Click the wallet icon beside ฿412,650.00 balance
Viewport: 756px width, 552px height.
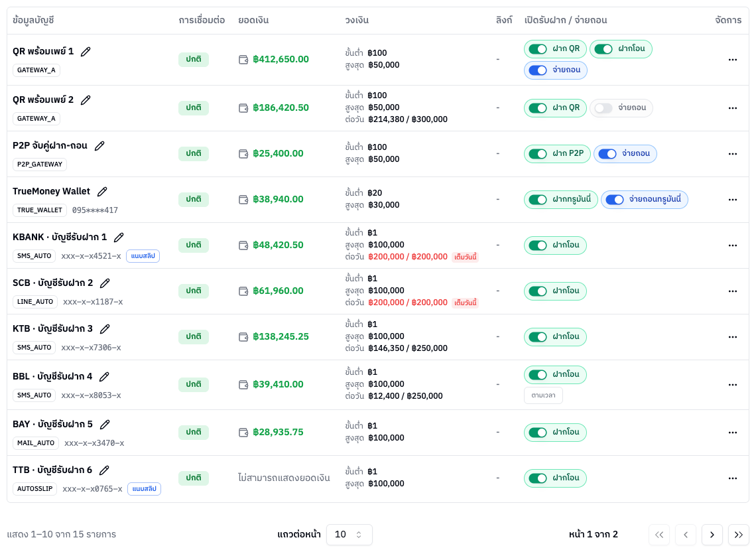[243, 59]
